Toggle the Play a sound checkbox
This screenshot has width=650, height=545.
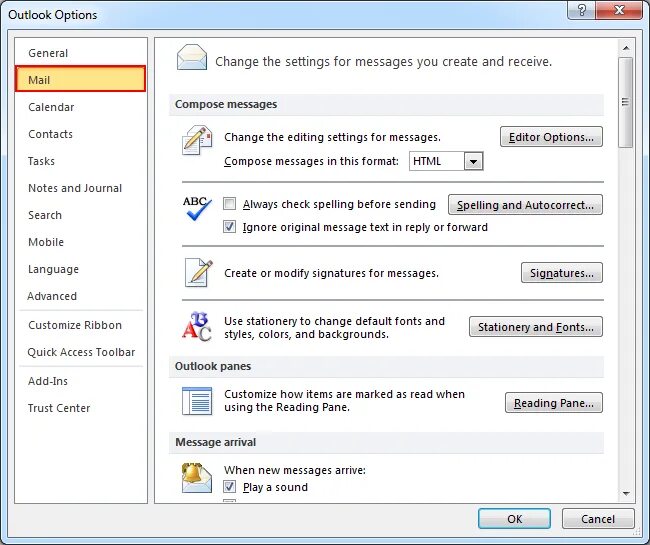click(229, 487)
